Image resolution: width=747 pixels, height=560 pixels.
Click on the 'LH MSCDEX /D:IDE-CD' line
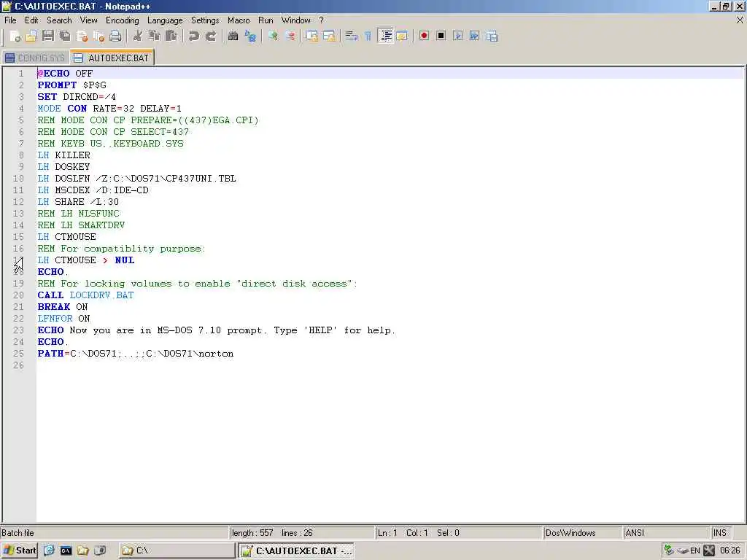coord(93,190)
